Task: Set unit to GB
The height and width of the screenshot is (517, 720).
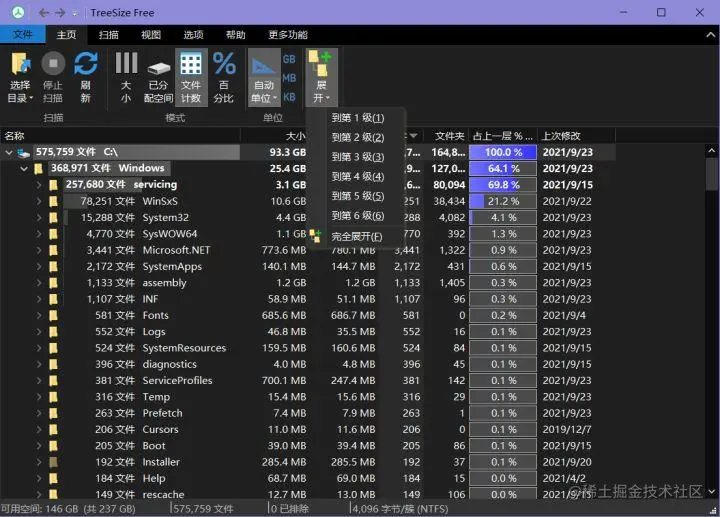Action: pyautogui.click(x=289, y=59)
